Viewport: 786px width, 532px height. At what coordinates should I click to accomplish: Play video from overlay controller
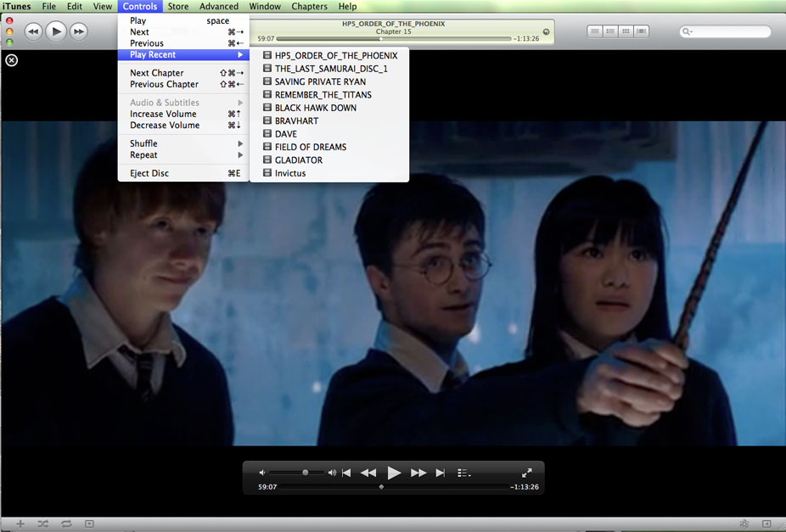[x=394, y=473]
